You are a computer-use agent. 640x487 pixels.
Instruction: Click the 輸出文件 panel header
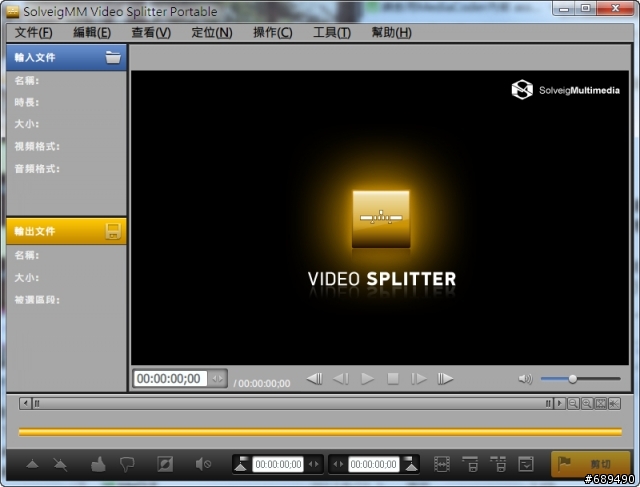pyautogui.click(x=67, y=231)
